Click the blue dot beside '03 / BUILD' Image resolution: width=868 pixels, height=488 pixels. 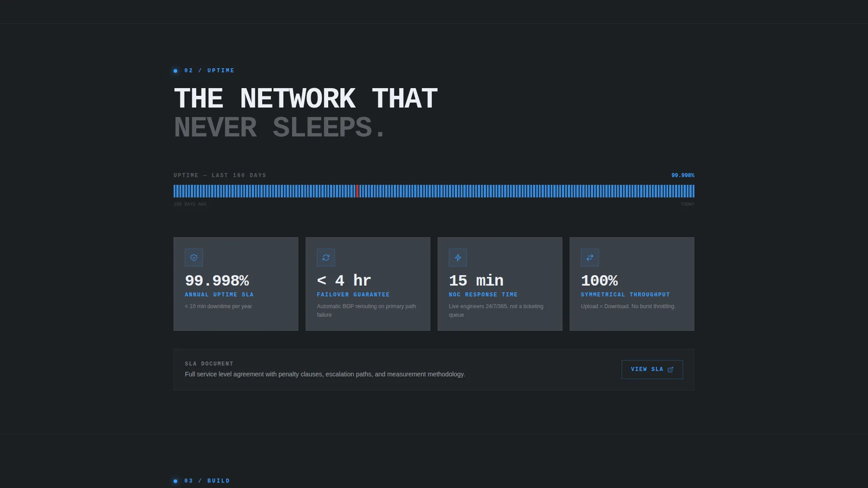coord(175,481)
